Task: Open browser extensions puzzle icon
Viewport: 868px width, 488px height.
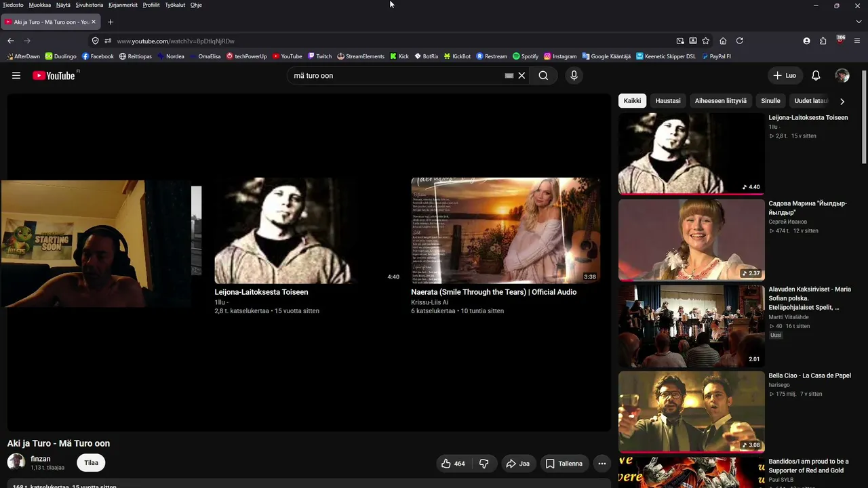Action: coord(823,41)
